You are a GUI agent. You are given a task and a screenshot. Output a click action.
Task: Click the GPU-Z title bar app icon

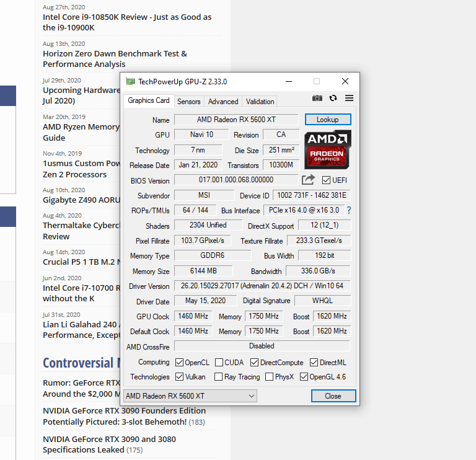(x=131, y=81)
